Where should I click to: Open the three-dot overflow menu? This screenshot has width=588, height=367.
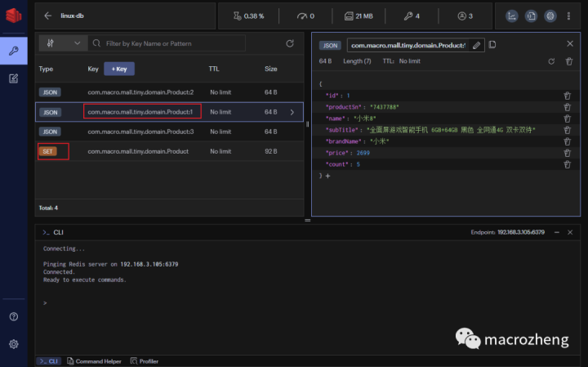coord(568,16)
